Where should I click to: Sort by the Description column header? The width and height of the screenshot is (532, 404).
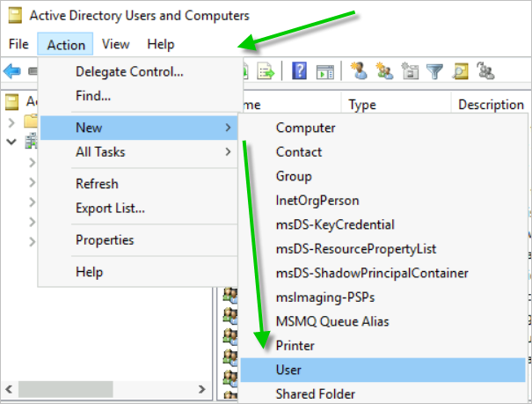[491, 105]
